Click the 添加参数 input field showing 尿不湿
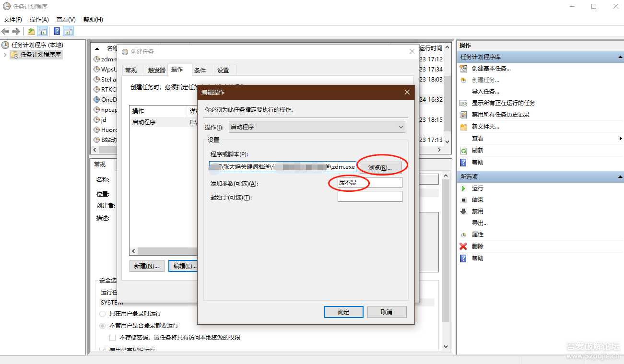Screen dimensions: 624x364 tap(369, 183)
